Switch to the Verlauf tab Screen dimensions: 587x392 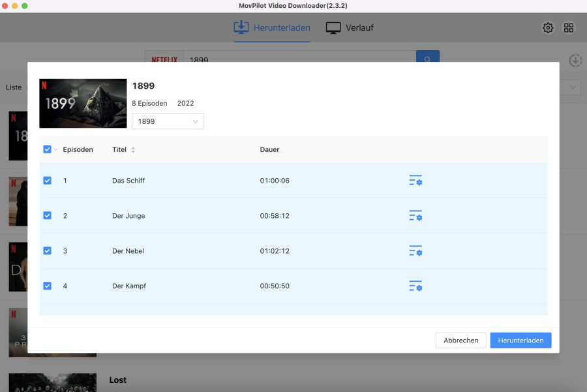[x=350, y=27]
